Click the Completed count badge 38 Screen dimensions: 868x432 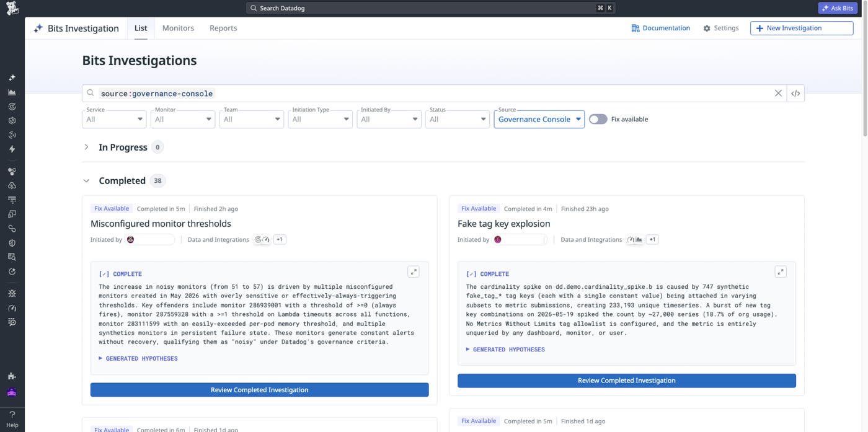(157, 181)
